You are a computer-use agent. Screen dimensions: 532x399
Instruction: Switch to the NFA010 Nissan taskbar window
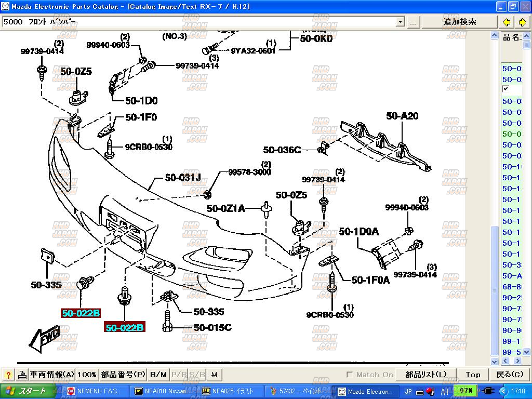pyautogui.click(x=162, y=391)
